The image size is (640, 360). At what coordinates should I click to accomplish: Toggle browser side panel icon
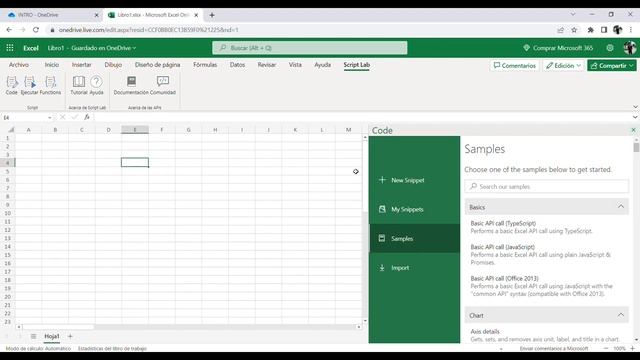pyautogui.click(x=604, y=30)
